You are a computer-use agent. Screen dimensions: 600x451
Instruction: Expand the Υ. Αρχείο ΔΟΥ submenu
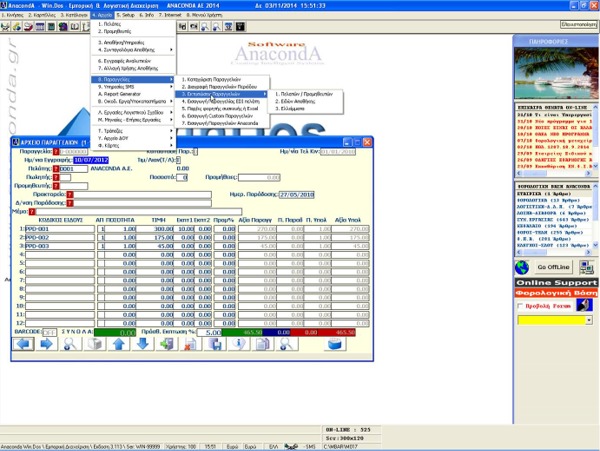[x=134, y=138]
